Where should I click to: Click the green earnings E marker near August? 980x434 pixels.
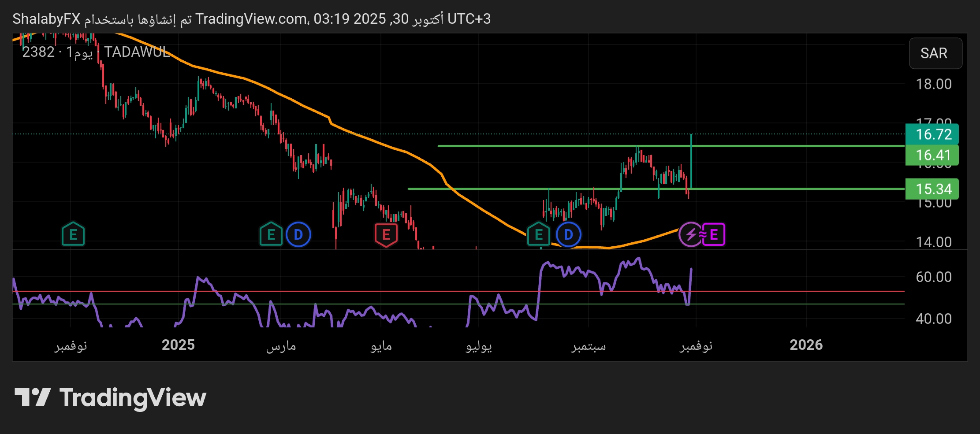click(538, 234)
